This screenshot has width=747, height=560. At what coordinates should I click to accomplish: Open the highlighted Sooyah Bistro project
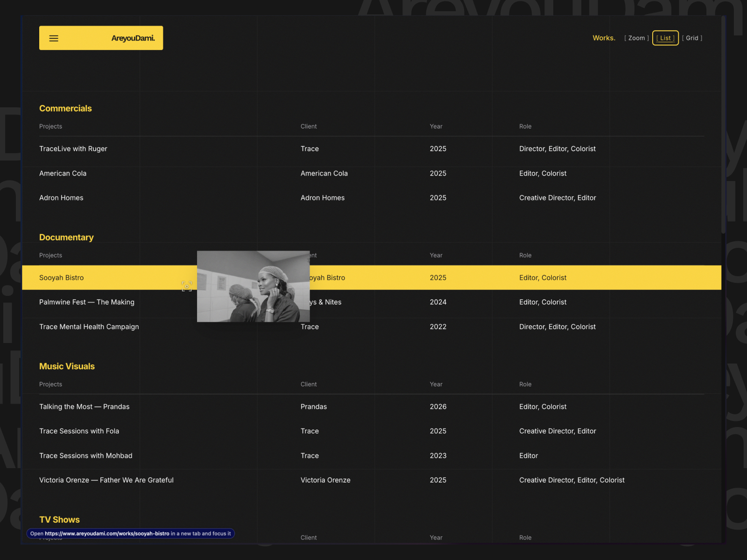pyautogui.click(x=372, y=278)
